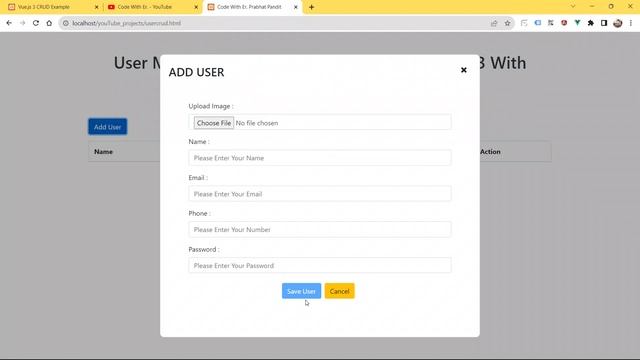The height and width of the screenshot is (360, 640).
Task: Go back to the previous page
Action: pyautogui.click(x=9, y=23)
